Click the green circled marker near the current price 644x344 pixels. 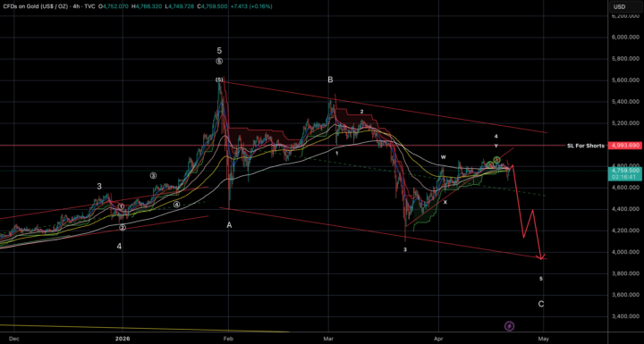click(x=496, y=160)
